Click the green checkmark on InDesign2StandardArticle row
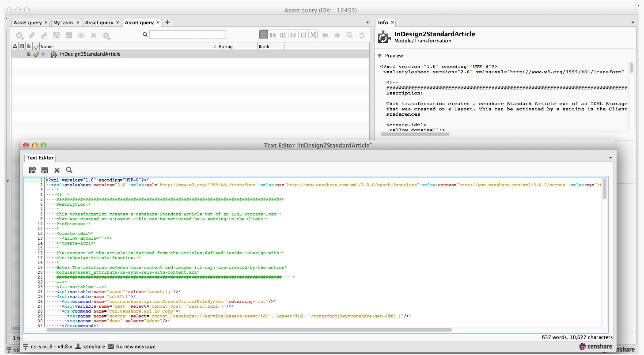This screenshot has width=644, height=355. point(36,54)
